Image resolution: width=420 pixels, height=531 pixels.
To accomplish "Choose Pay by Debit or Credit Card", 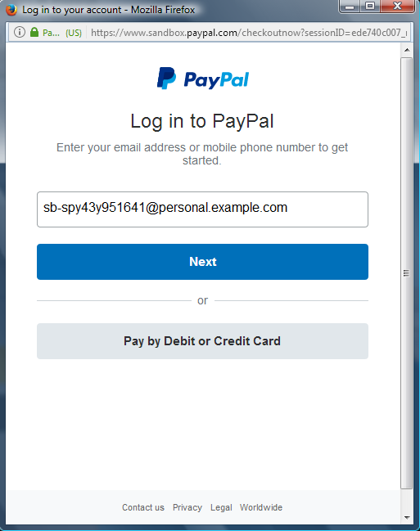I will tap(202, 341).
